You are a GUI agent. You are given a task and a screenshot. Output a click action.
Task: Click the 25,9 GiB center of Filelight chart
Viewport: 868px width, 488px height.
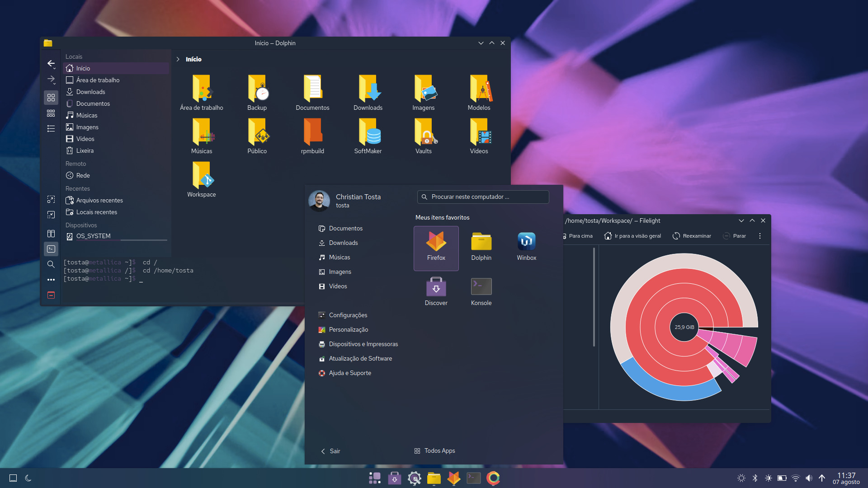point(684,327)
